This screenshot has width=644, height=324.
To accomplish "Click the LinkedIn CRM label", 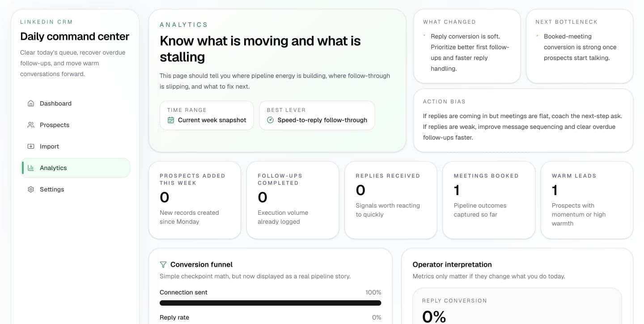I will pos(47,22).
